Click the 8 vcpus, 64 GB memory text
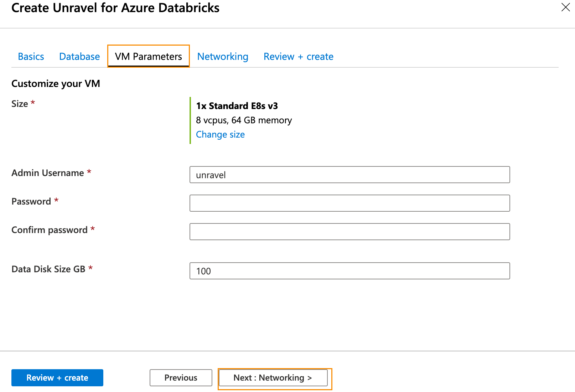Image resolution: width=575 pixels, height=392 pixels. tap(244, 120)
